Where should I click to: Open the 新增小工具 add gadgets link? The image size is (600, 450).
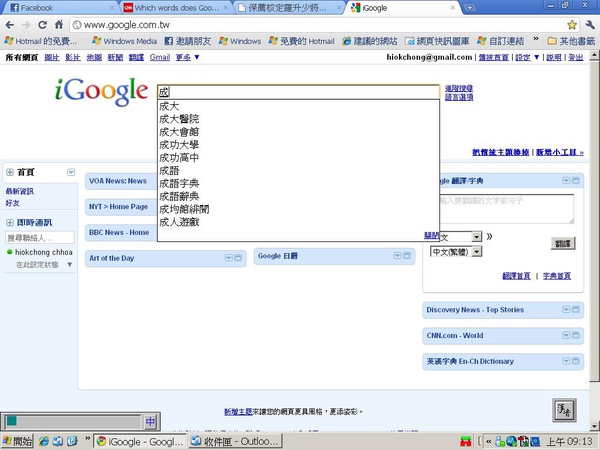[x=560, y=152]
